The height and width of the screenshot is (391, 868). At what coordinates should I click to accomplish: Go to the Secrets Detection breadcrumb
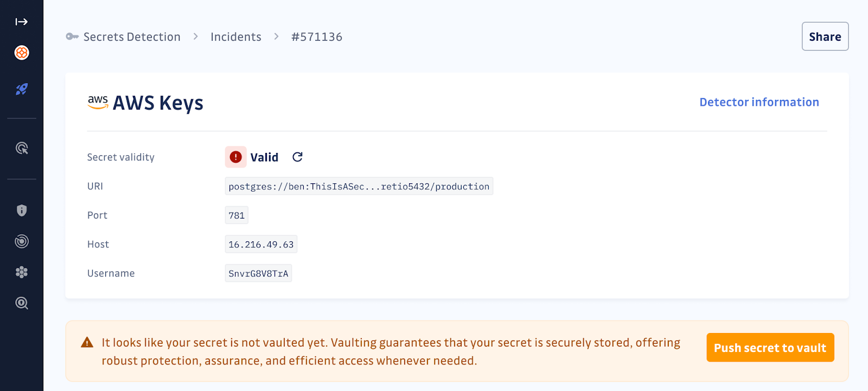[x=132, y=37]
